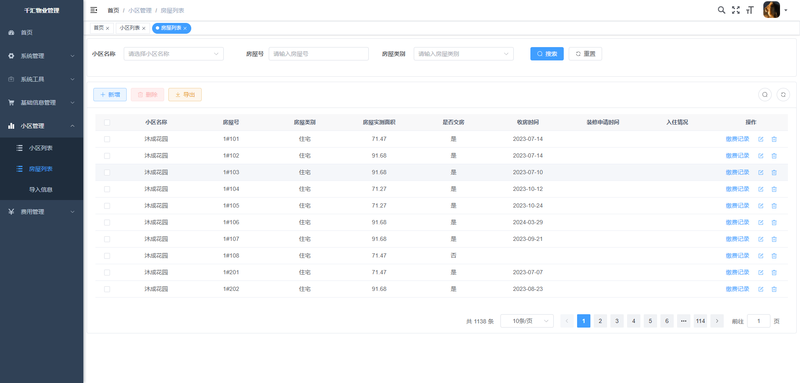Screen dimensions: 800x383
Task: Click the 首页 home icon in sidebar
Action: tap(11, 33)
